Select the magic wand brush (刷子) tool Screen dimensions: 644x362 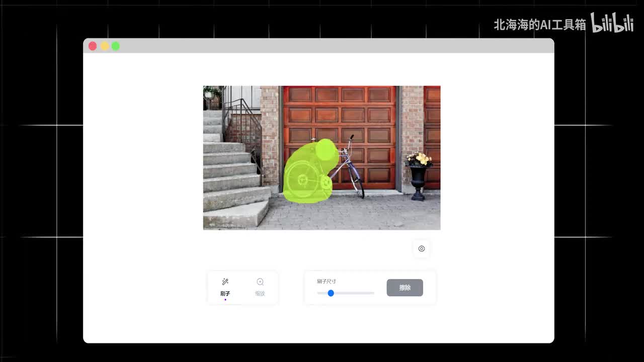225,287
